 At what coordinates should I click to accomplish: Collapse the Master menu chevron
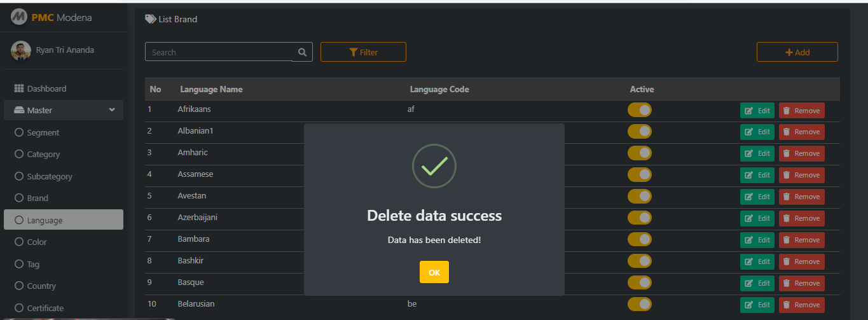112,110
